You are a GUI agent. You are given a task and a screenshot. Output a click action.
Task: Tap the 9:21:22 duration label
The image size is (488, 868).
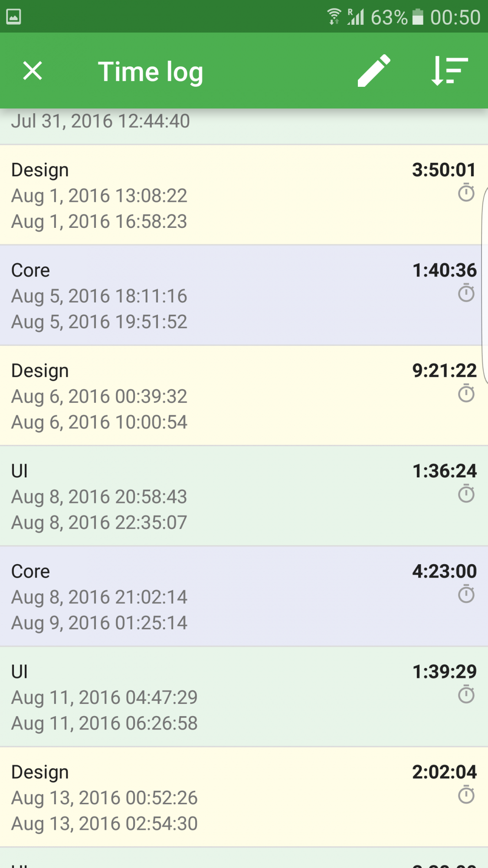click(444, 371)
